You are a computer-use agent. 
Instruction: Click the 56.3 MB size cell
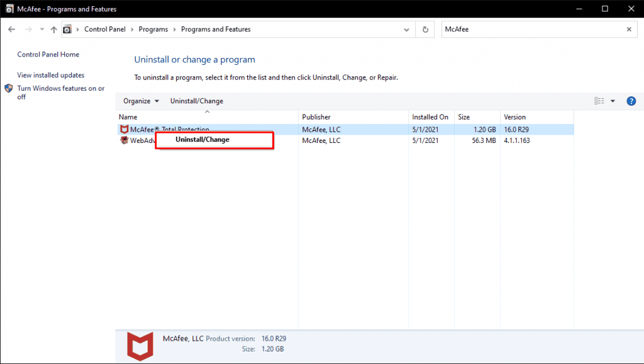tap(484, 140)
